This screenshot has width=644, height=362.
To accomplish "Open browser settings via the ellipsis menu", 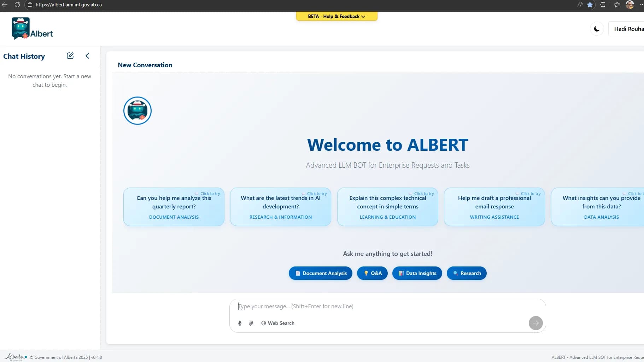I will point(641,5).
